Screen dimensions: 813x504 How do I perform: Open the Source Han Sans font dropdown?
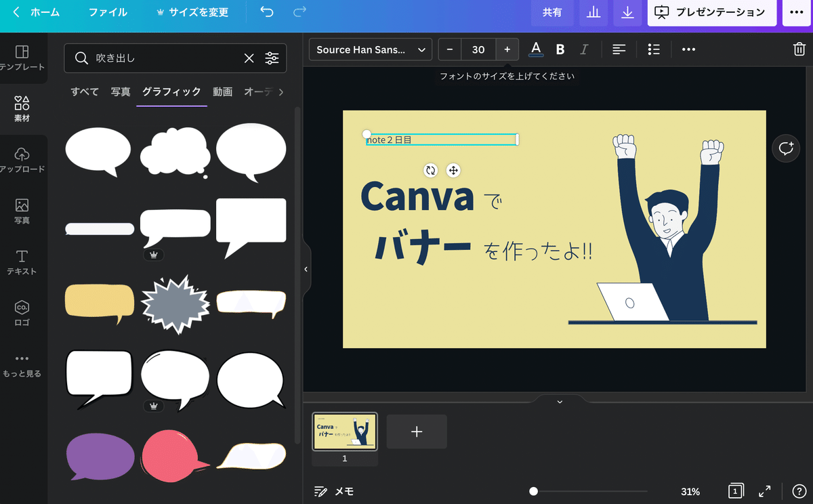[371, 49]
